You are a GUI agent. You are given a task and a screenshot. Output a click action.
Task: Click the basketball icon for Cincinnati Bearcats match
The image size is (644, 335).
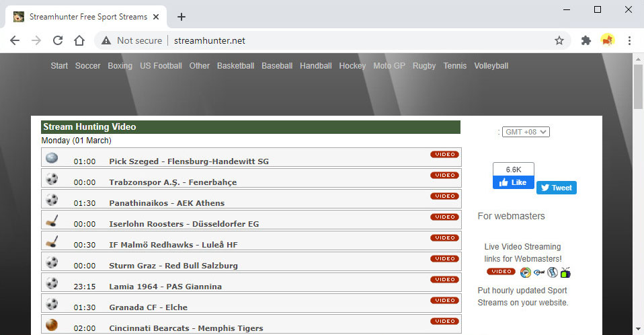coord(52,325)
